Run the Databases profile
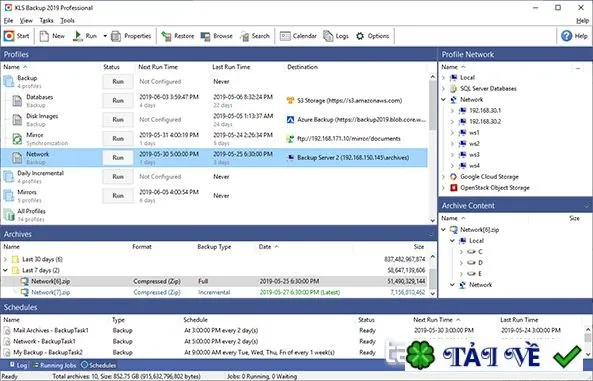 pyautogui.click(x=118, y=100)
